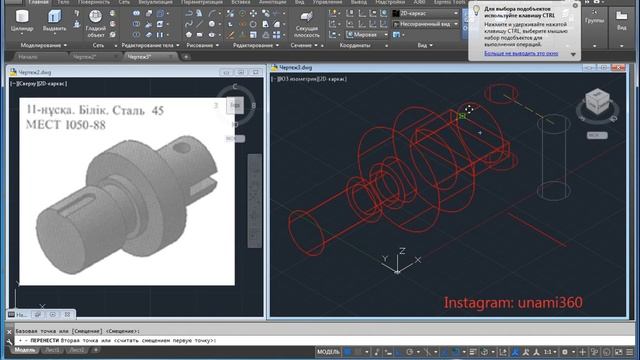Image resolution: width=640 pixels, height=360 pixels.
Task: Close the command line with X
Action: (x=9, y=332)
